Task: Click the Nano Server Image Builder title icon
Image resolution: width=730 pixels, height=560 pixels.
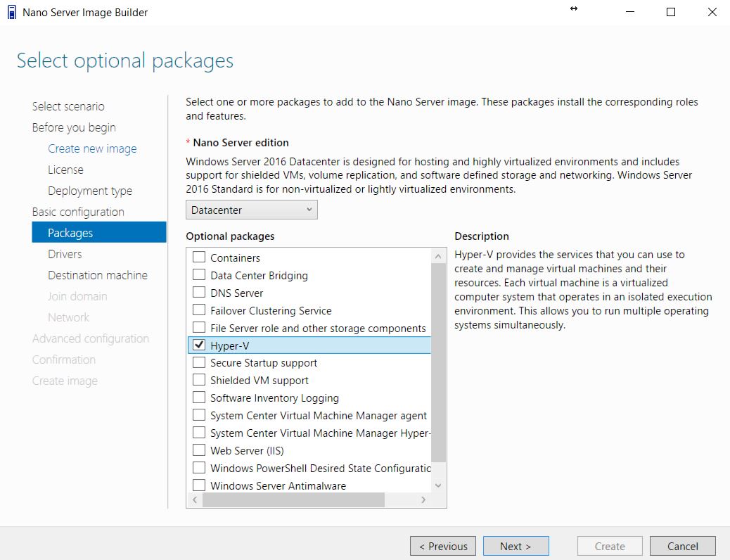Action: click(x=12, y=12)
